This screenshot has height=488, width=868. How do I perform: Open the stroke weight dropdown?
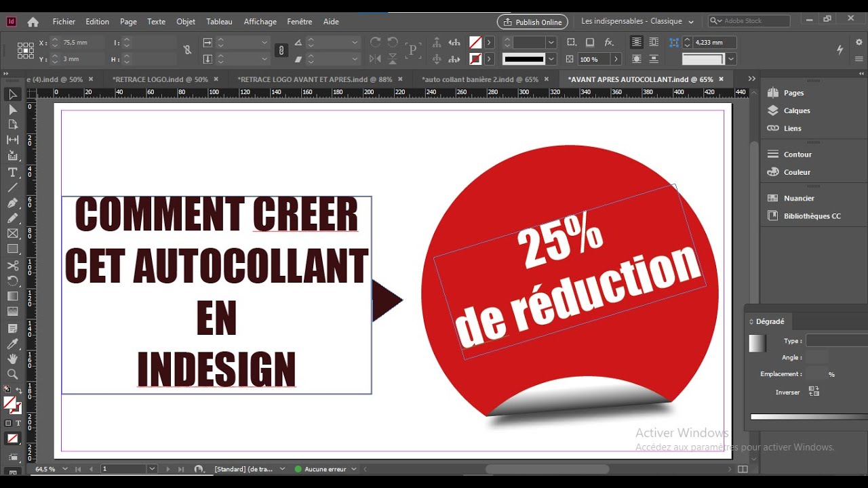coord(551,42)
